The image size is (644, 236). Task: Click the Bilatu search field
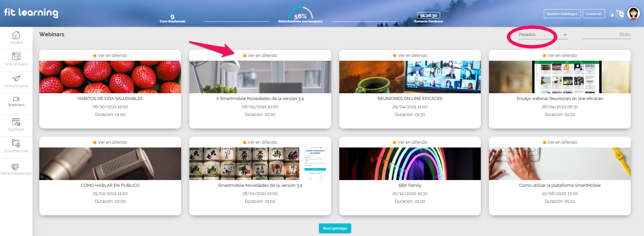click(606, 35)
